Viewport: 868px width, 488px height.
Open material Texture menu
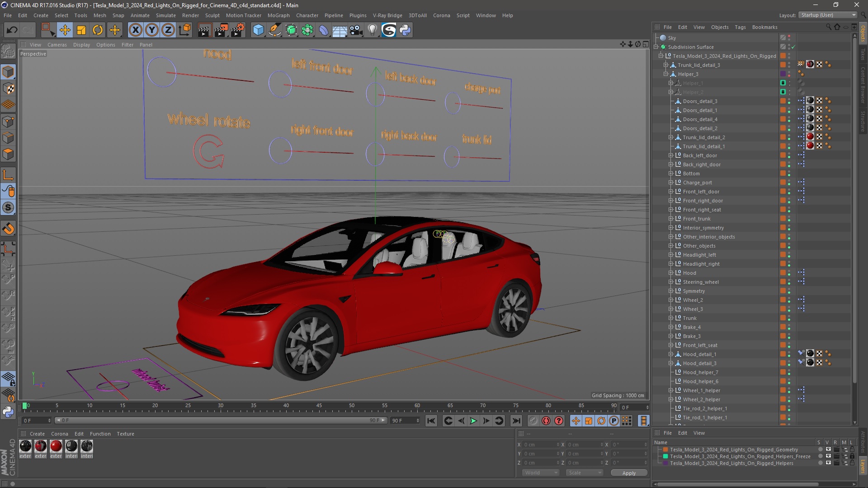pos(125,434)
